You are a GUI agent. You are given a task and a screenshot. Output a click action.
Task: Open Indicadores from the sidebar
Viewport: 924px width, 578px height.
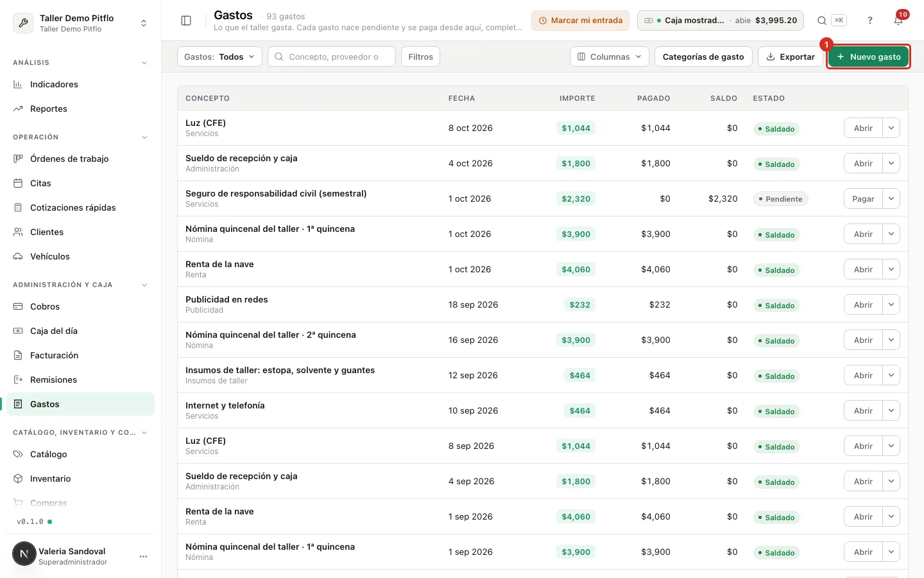pos(80,84)
